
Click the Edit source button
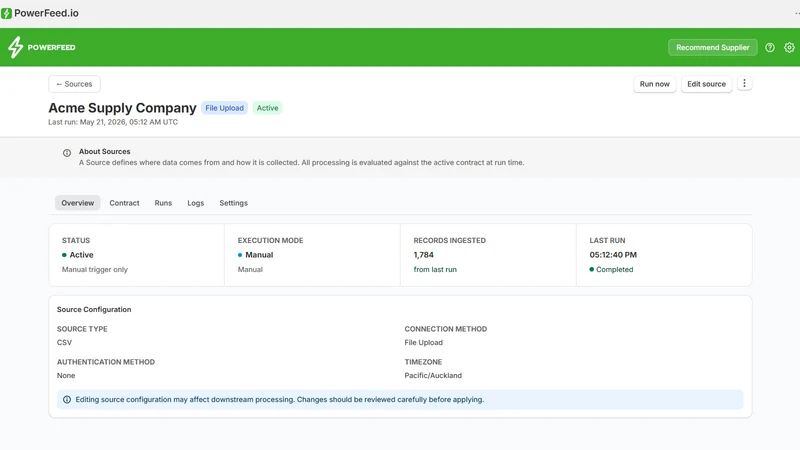click(x=706, y=84)
